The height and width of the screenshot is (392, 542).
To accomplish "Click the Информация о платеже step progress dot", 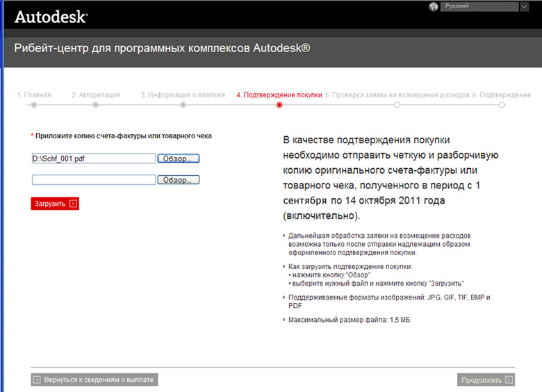I will point(183,105).
